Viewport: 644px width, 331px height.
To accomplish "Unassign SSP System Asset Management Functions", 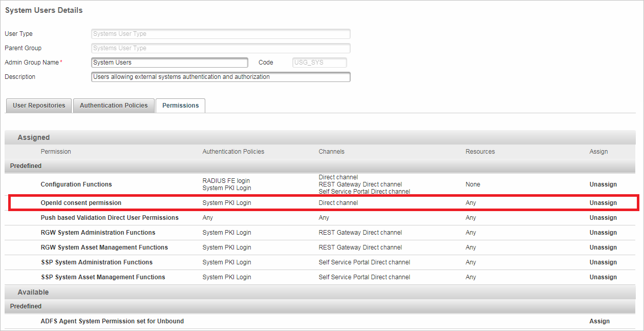I will pos(603,277).
